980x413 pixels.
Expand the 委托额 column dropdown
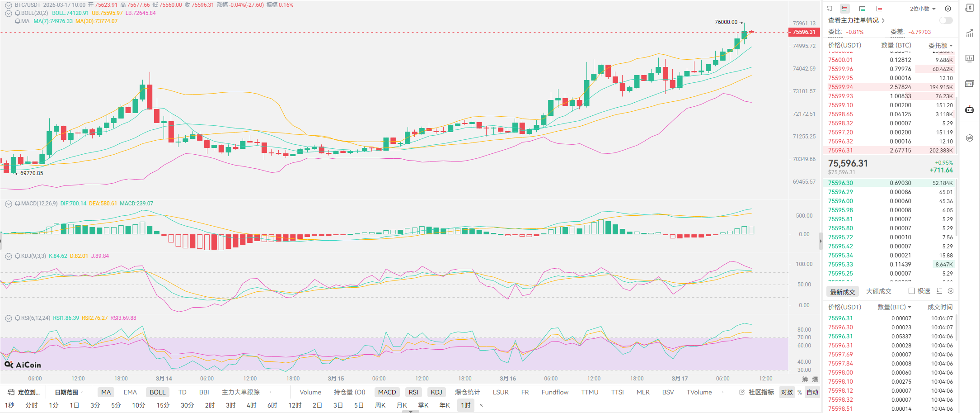[940, 45]
